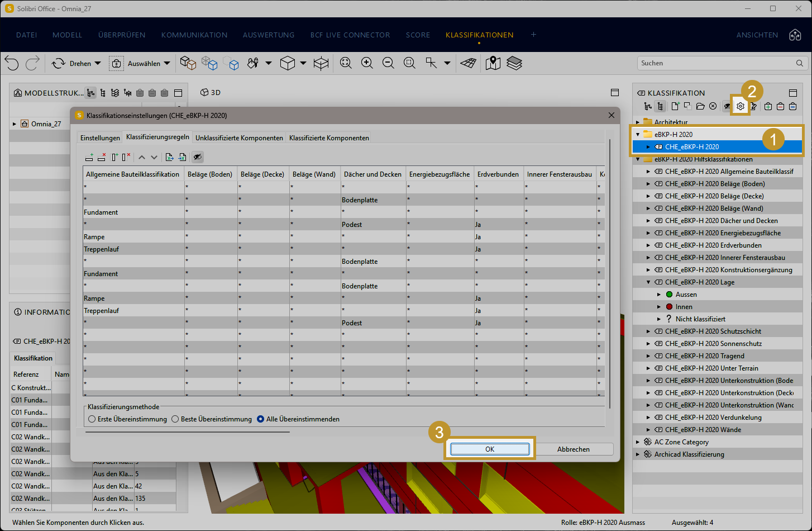Image resolution: width=812 pixels, height=531 pixels.
Task: Toggle hidden-eye button in rules toolbar
Action: 197,157
